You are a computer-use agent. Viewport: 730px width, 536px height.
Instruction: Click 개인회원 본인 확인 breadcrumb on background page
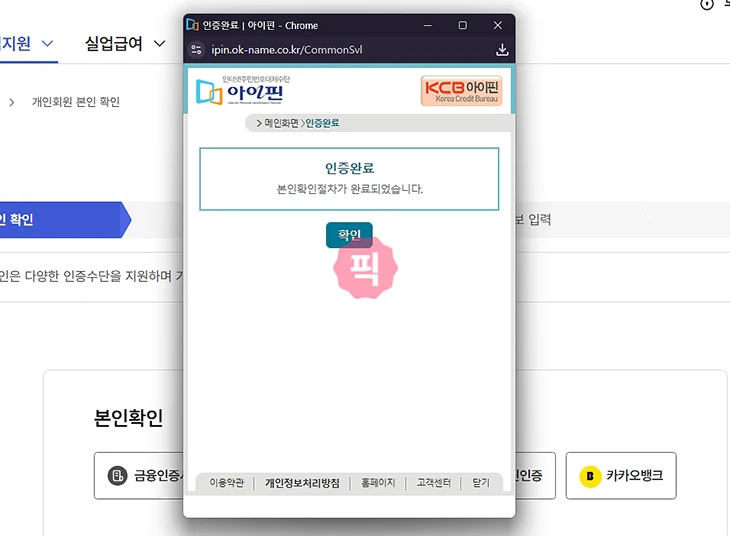point(75,102)
